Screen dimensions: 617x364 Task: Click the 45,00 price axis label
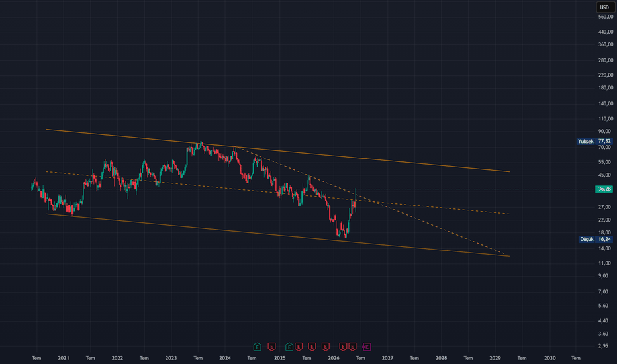[x=605, y=175]
